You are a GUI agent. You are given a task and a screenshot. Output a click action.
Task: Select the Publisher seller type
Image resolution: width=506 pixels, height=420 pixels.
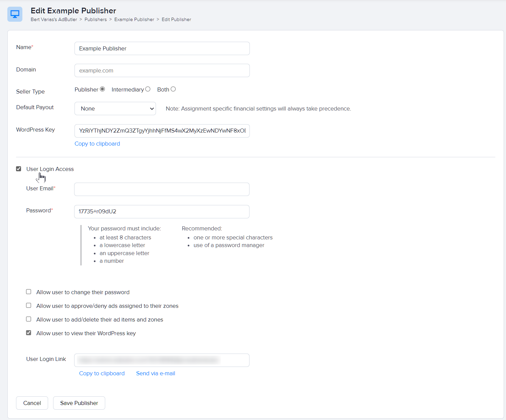(x=102, y=89)
